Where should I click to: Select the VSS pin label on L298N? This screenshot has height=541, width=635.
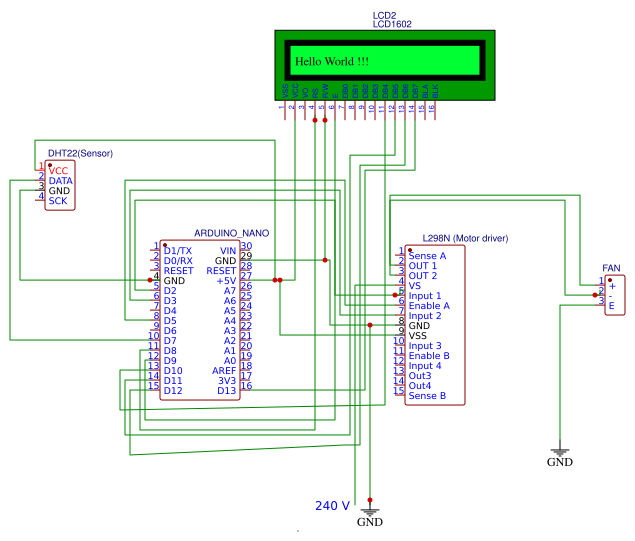click(418, 336)
